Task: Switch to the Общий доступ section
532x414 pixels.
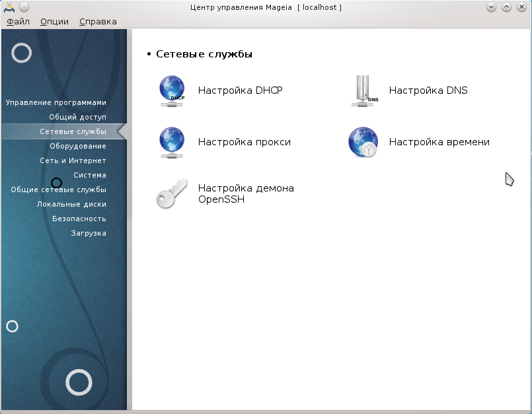Action: tap(77, 117)
